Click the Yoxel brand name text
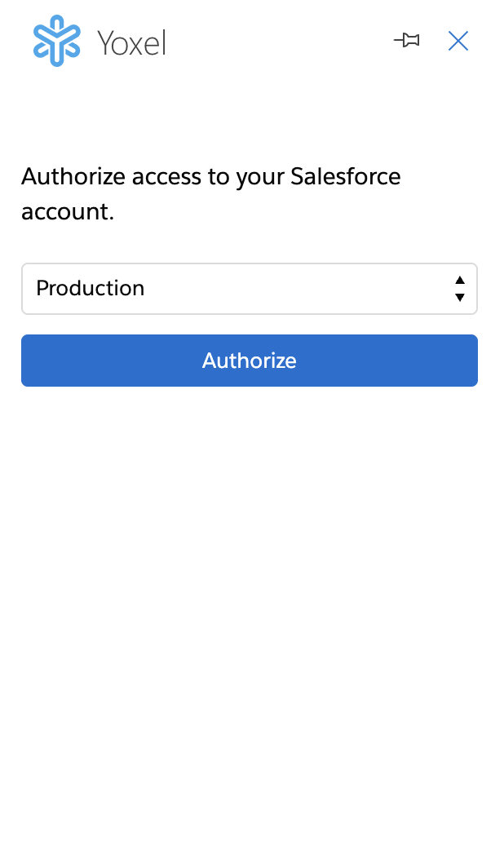This screenshot has width=504, height=850. tap(131, 42)
